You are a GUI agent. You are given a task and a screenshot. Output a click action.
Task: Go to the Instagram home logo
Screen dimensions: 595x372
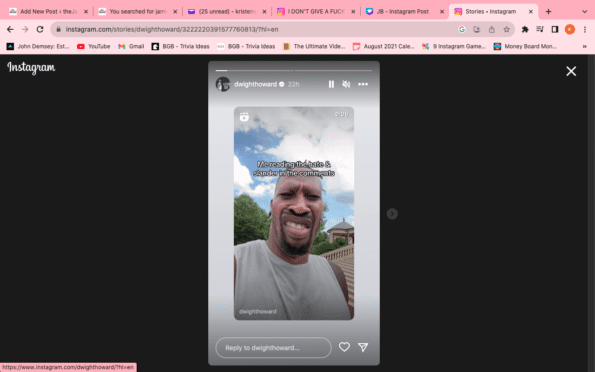31,68
